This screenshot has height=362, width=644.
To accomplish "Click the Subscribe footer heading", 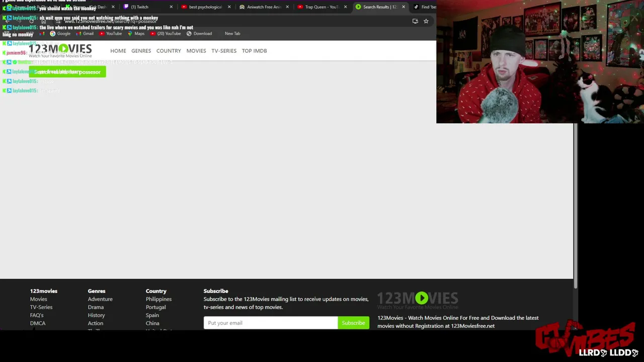I will [x=216, y=291].
